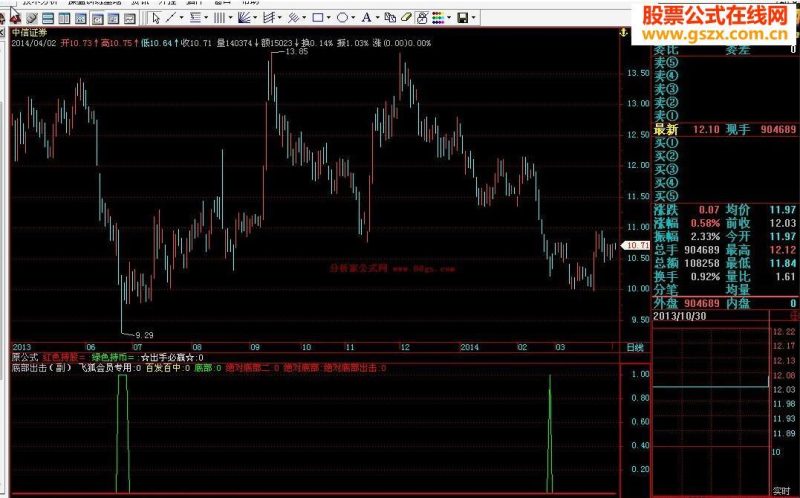Click the 09 month mark on time axis
The image size is (800, 498).
click(255, 347)
